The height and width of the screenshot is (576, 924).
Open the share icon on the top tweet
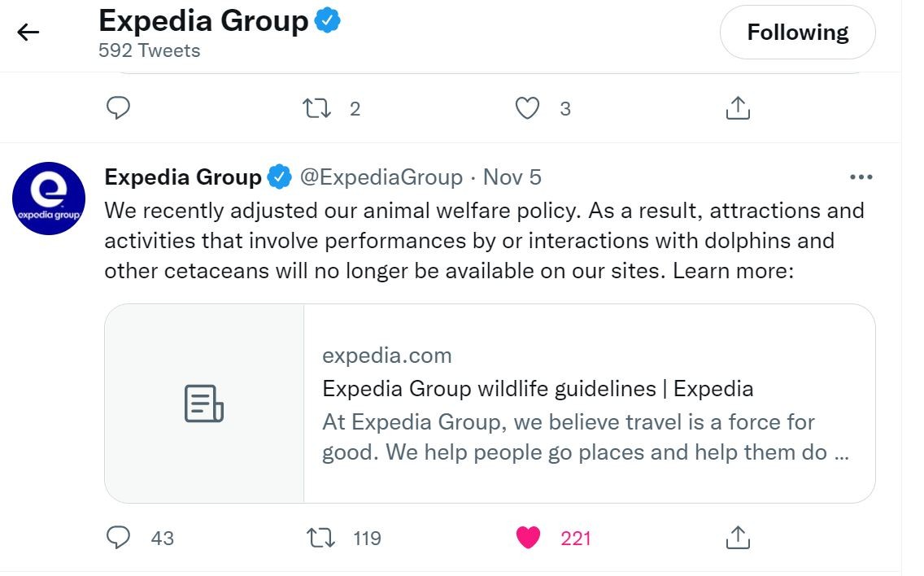pos(738,107)
